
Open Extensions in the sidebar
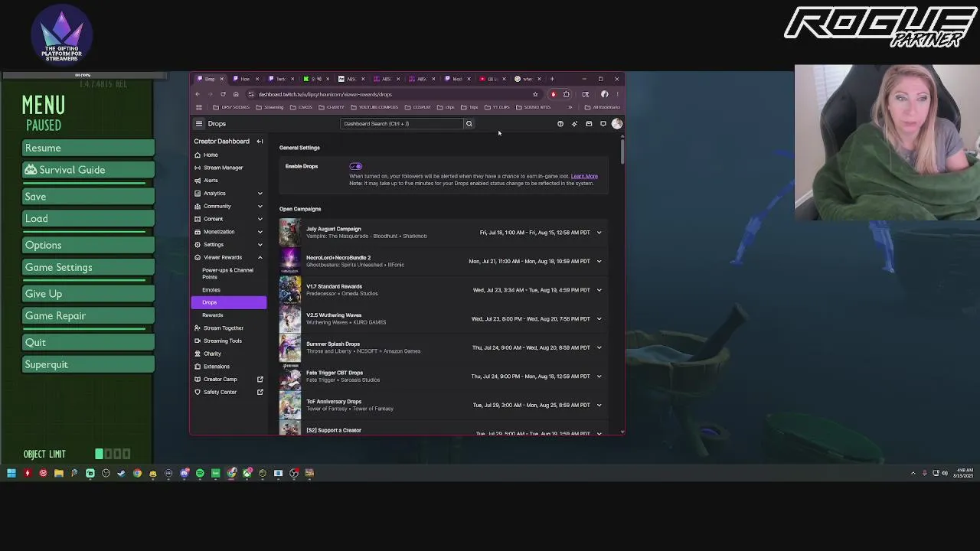(x=229, y=367)
